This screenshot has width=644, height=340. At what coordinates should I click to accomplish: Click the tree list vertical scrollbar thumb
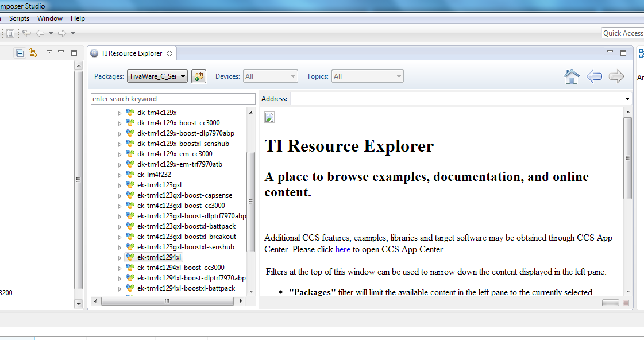[x=250, y=202]
